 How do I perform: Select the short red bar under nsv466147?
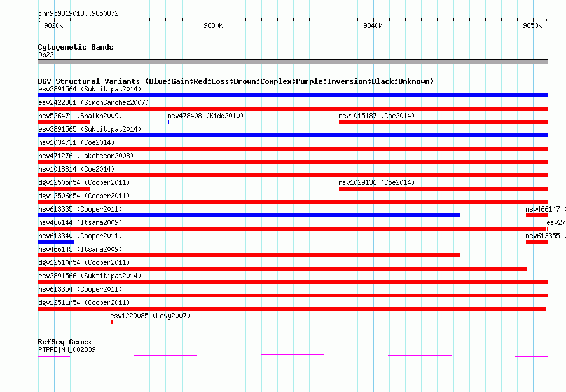click(x=537, y=215)
